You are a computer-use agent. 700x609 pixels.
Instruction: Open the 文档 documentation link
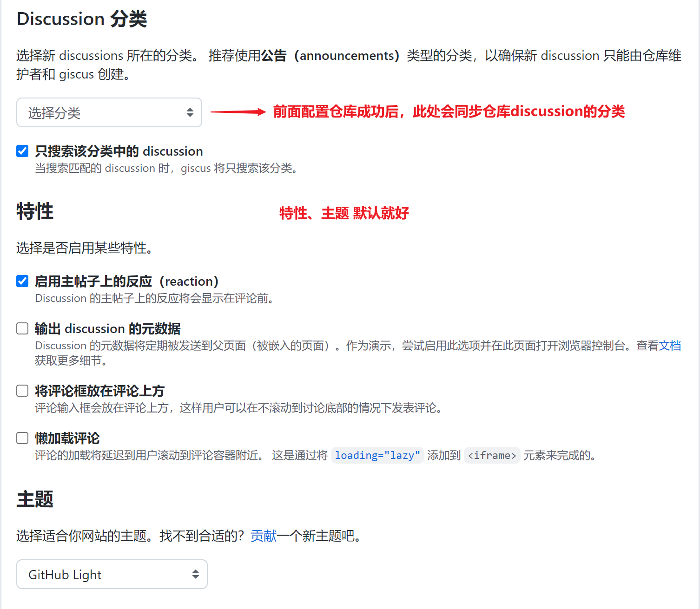tap(670, 346)
